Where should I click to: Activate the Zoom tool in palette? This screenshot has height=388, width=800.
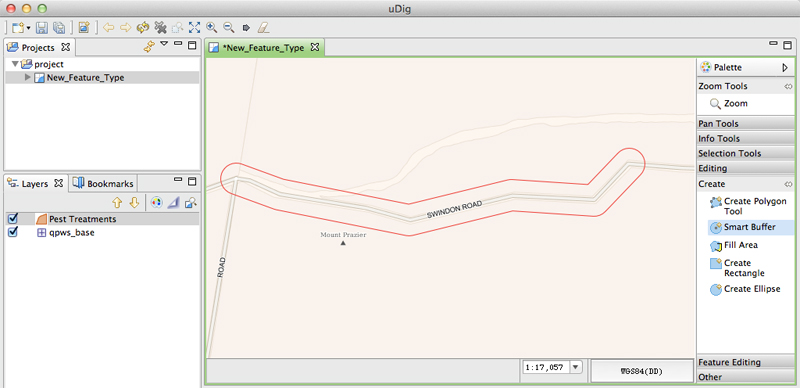pos(729,104)
